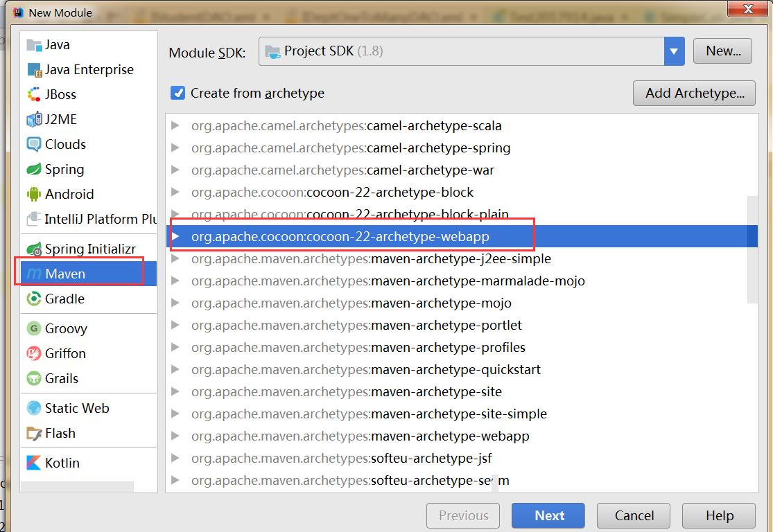The height and width of the screenshot is (532, 773).
Task: Expand selected cocoon-22-archetype-webapp node
Action: click(175, 236)
